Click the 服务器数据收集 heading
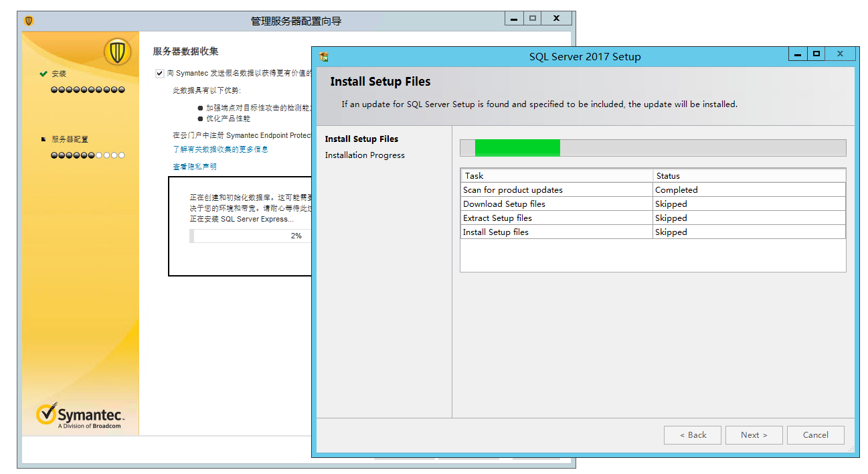This screenshot has height=474, width=868. (185, 52)
